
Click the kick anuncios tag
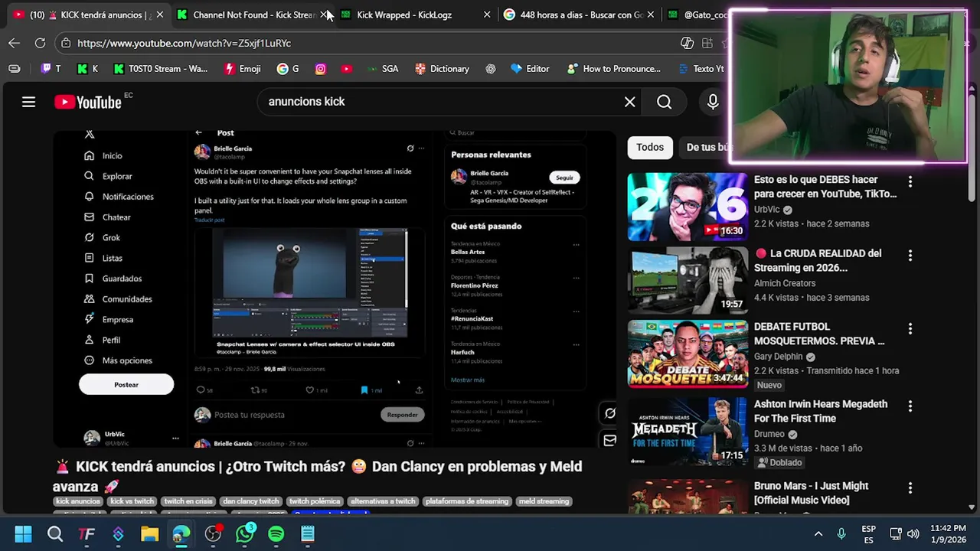pyautogui.click(x=78, y=501)
